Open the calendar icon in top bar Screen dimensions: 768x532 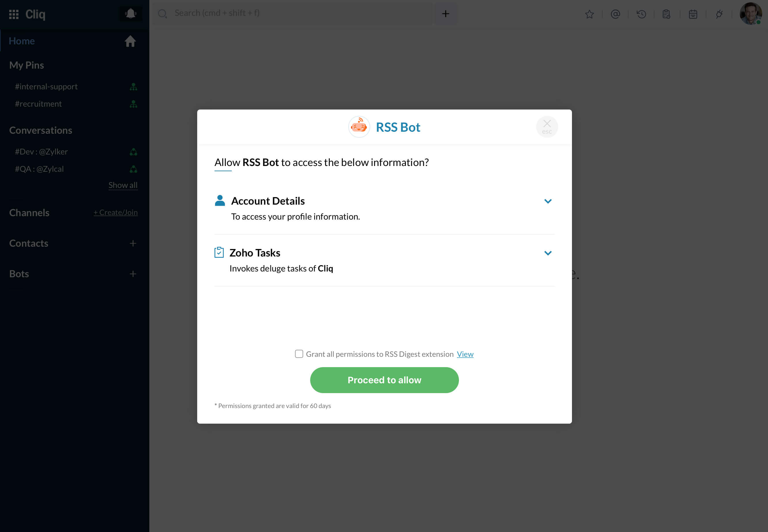click(693, 14)
